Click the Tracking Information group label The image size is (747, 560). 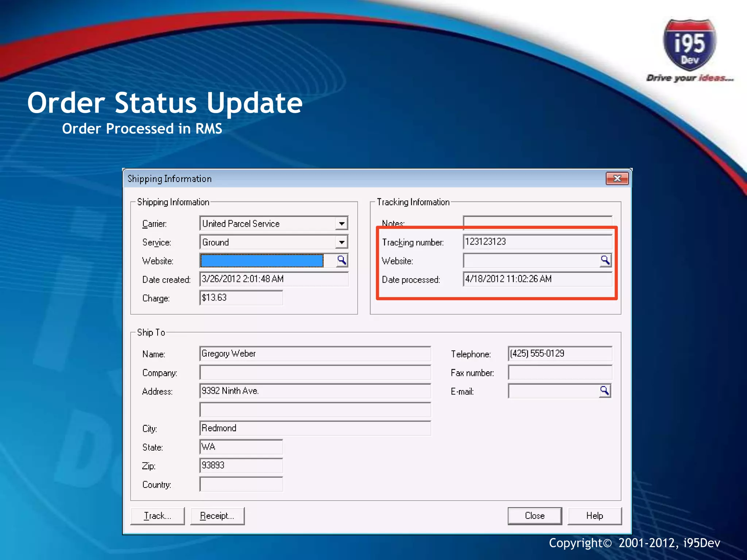(413, 202)
